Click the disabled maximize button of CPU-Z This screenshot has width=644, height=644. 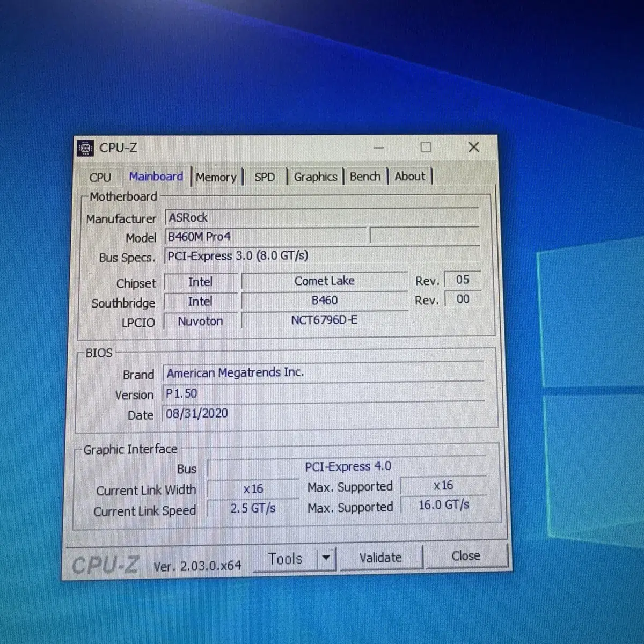pos(426,147)
